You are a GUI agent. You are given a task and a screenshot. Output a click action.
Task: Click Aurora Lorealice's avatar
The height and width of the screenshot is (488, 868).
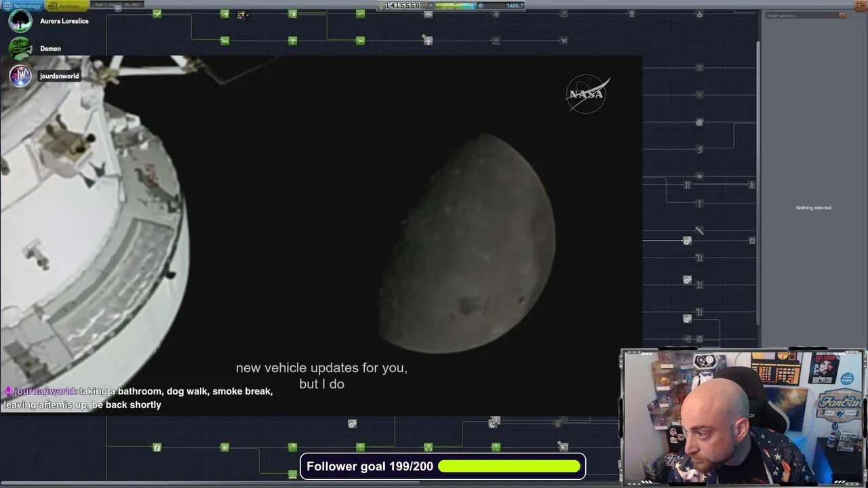[x=20, y=21]
